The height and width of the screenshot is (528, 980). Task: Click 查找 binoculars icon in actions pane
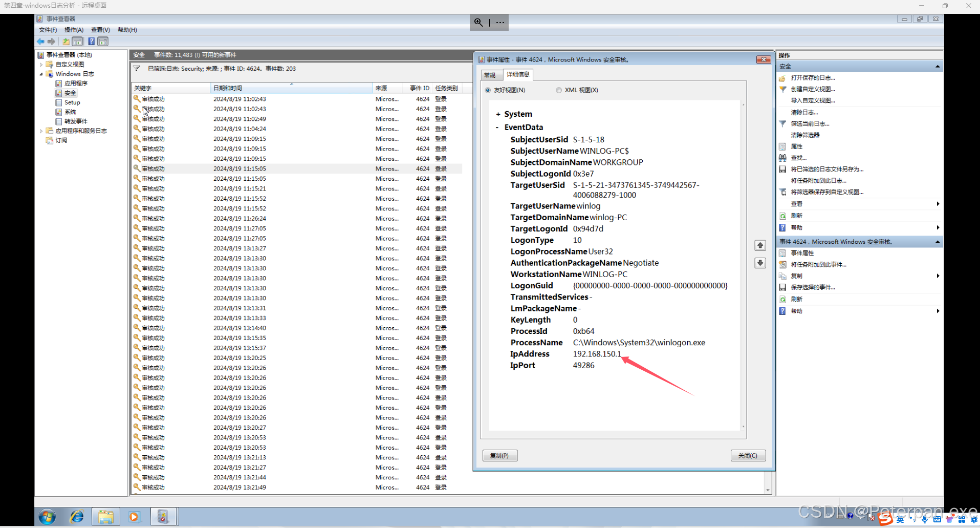tap(782, 158)
